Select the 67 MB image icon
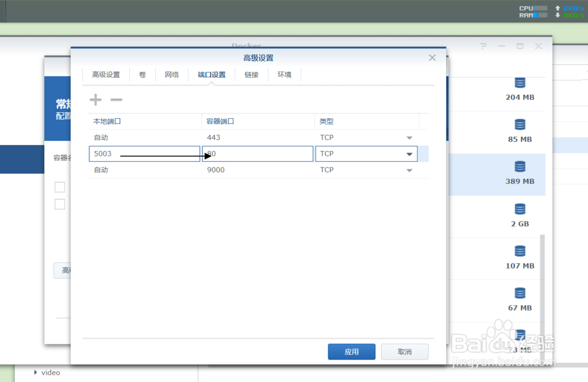 (520, 293)
